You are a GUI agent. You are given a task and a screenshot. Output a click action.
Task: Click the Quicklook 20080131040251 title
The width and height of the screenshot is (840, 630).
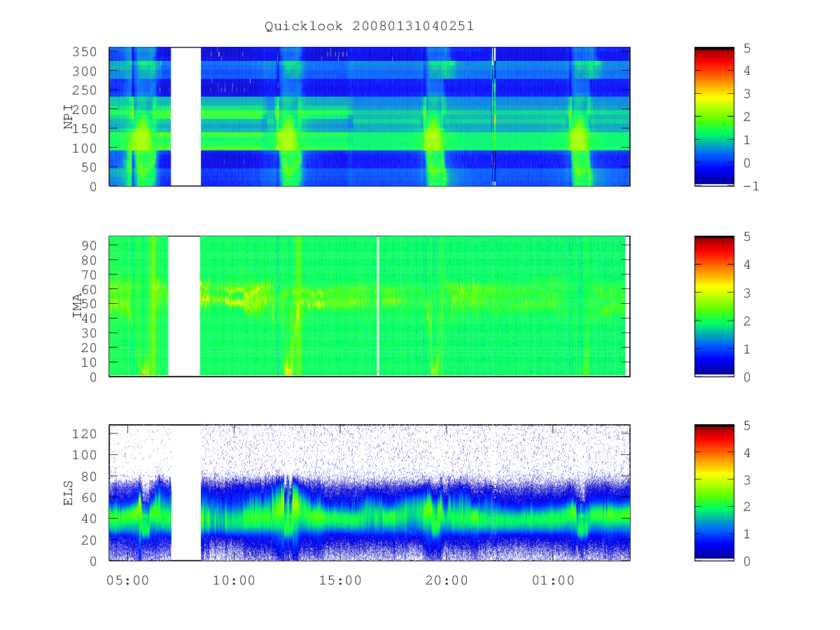[369, 27]
